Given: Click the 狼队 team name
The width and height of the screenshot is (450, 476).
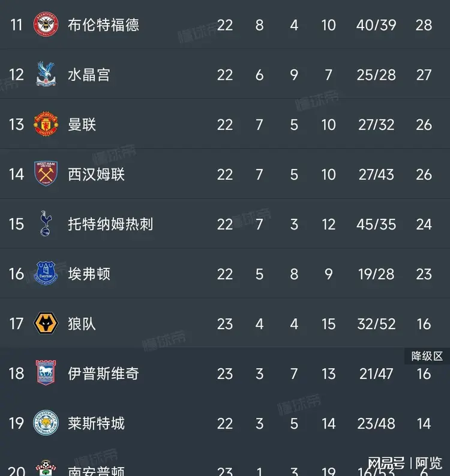Looking at the screenshot, I should [82, 324].
